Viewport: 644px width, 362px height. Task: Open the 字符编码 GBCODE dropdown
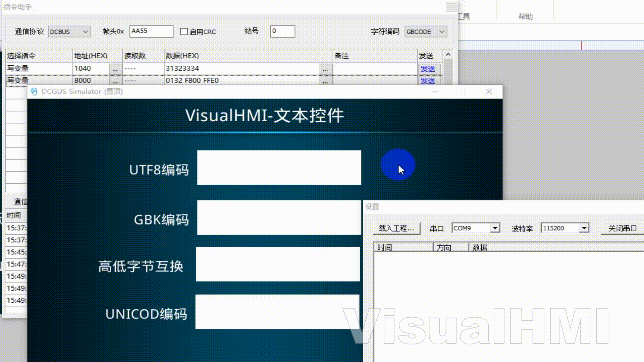(442, 32)
